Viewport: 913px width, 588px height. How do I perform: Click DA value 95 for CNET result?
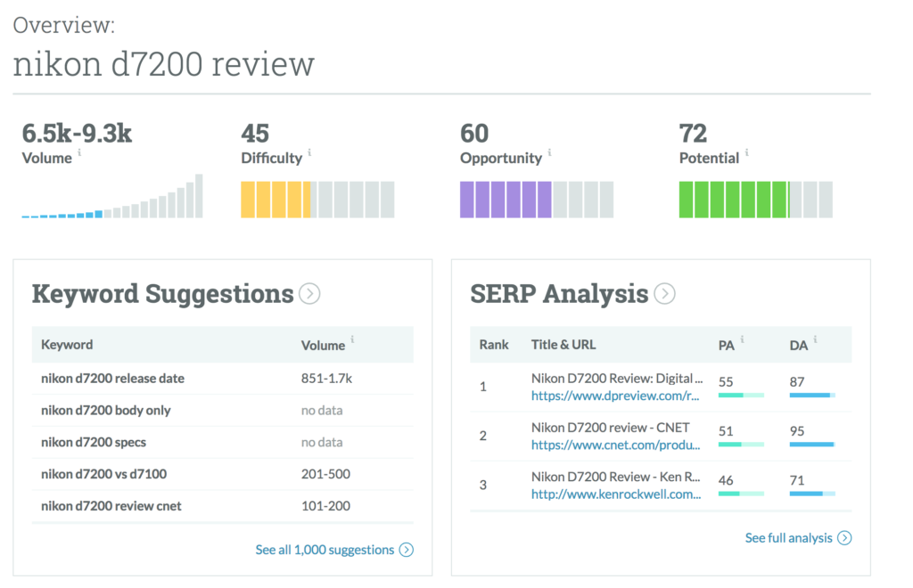[796, 431]
